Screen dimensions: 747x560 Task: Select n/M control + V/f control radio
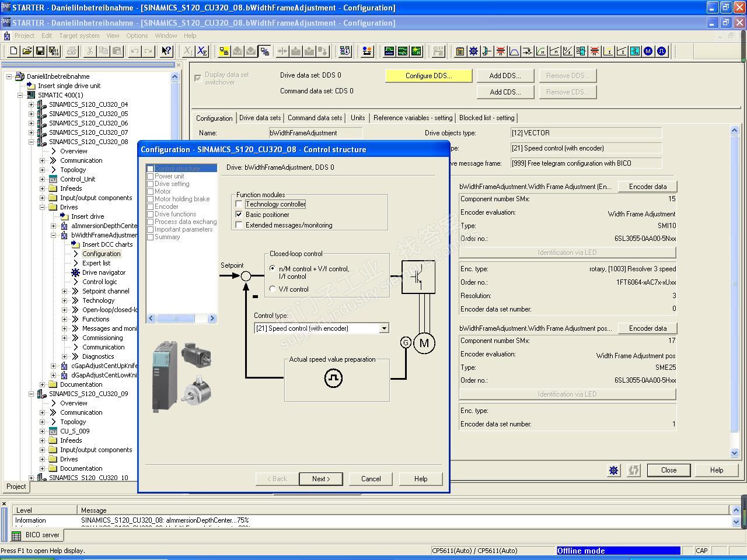pyautogui.click(x=273, y=269)
